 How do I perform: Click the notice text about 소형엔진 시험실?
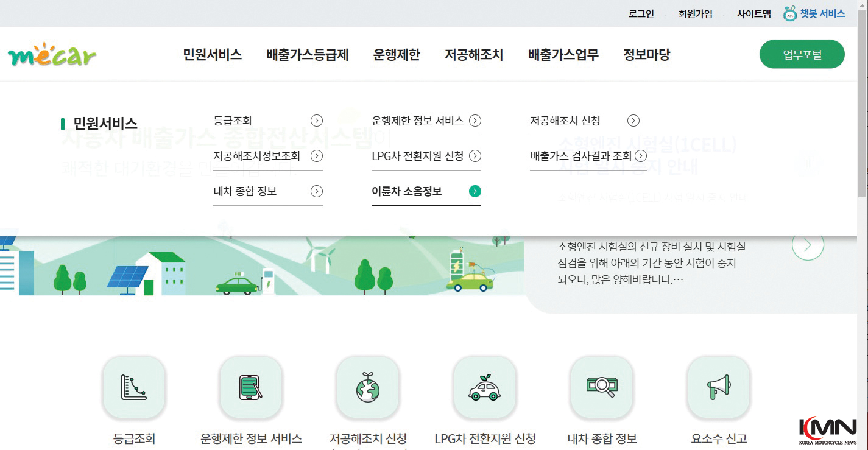pyautogui.click(x=651, y=264)
